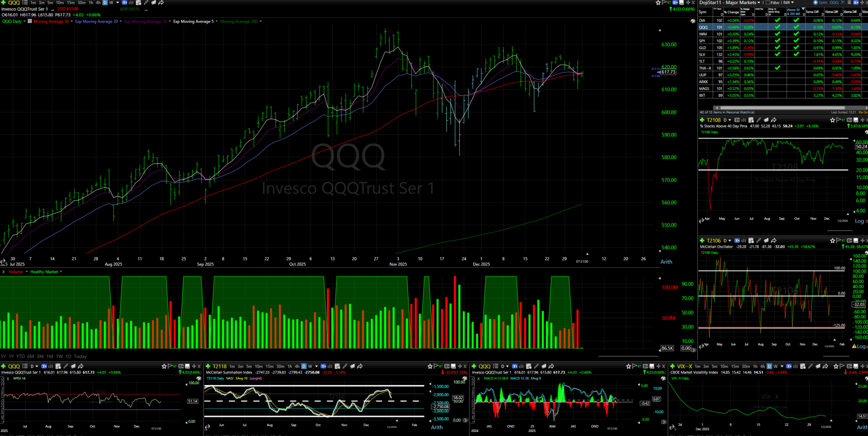Open the Exp Moving Average 5 dropdown
Screen dimensions: 868x436
[217, 21]
